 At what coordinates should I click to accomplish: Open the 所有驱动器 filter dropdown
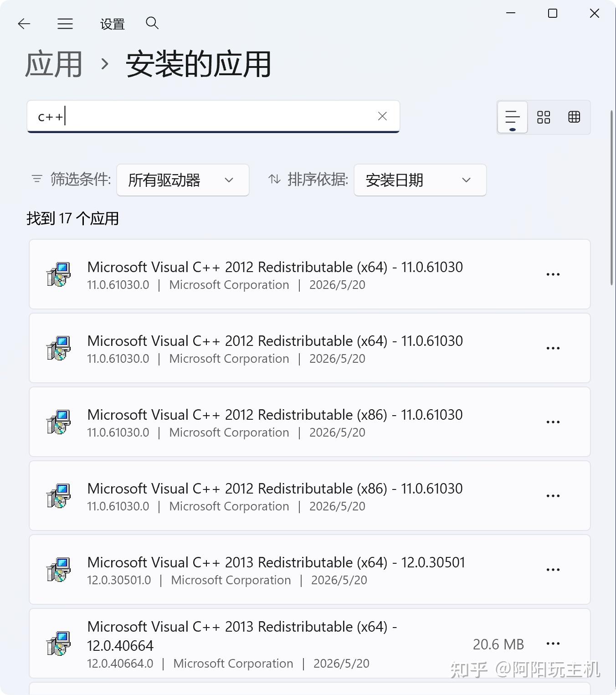183,180
